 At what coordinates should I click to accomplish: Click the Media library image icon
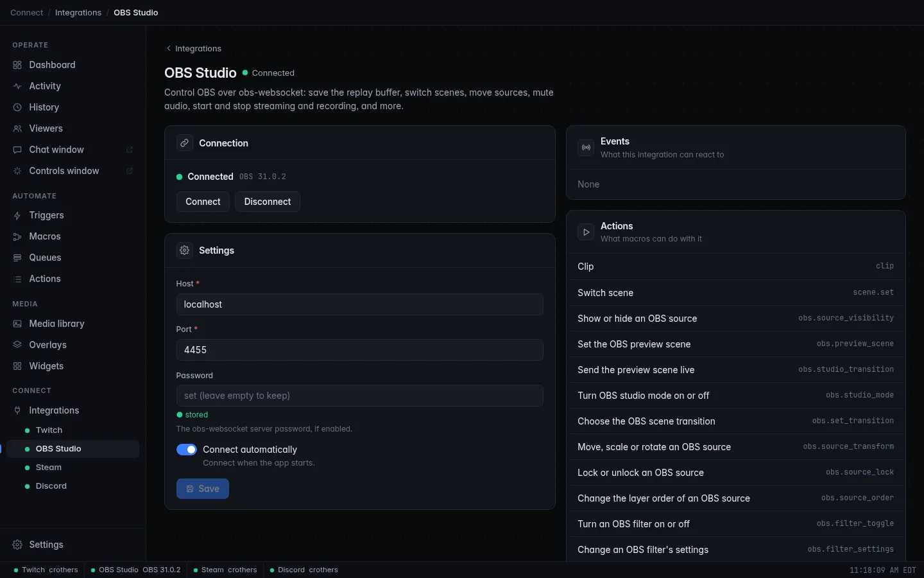pos(17,324)
